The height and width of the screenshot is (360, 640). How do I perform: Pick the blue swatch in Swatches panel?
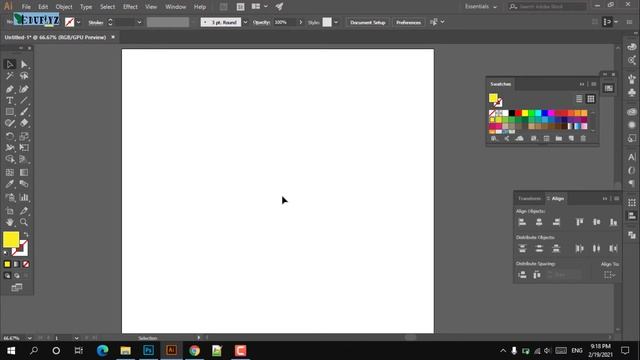click(x=544, y=113)
